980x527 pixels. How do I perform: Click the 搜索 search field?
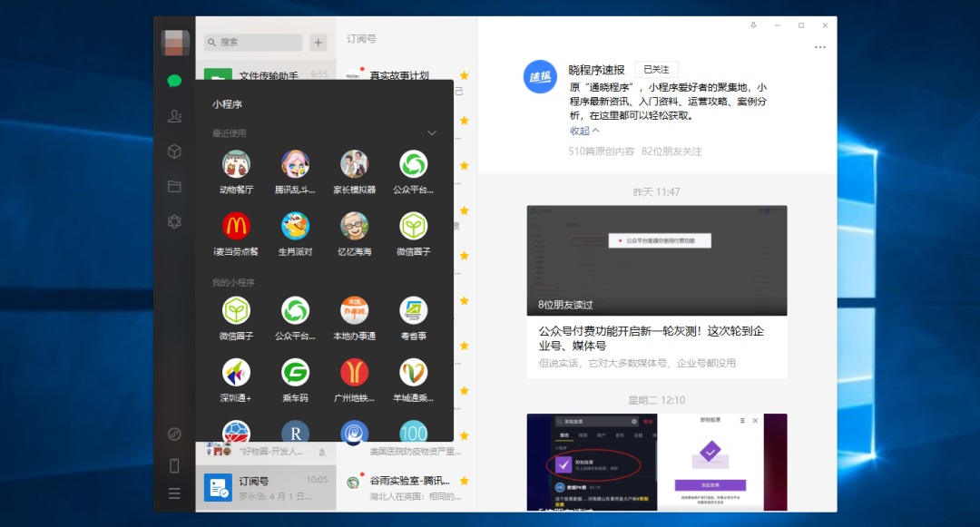tap(253, 42)
